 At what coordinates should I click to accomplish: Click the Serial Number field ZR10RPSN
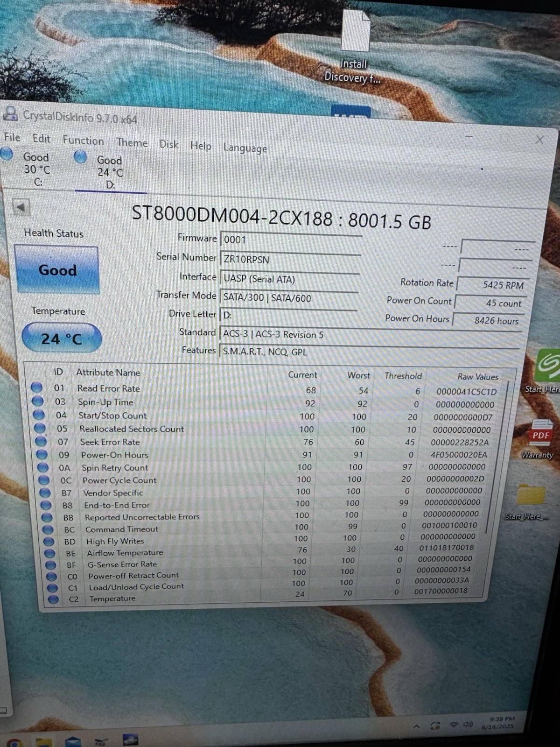tap(290, 259)
